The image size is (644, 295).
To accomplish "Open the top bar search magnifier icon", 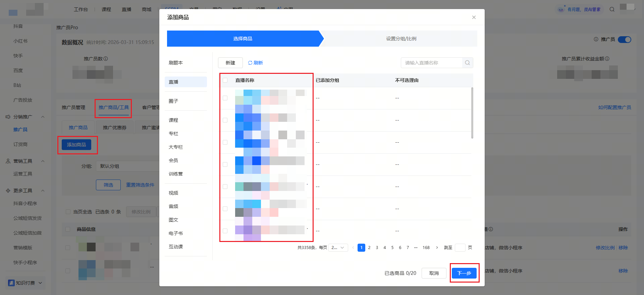I will coord(612,9).
